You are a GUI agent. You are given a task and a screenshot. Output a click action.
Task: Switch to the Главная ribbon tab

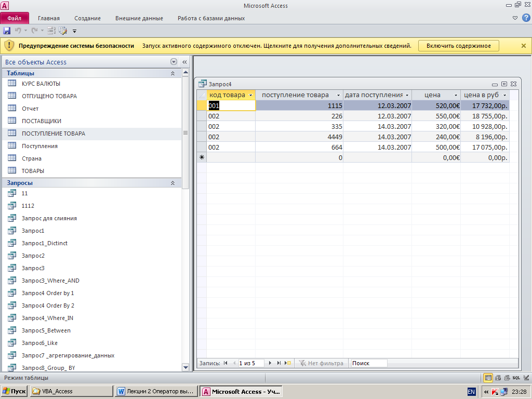48,18
